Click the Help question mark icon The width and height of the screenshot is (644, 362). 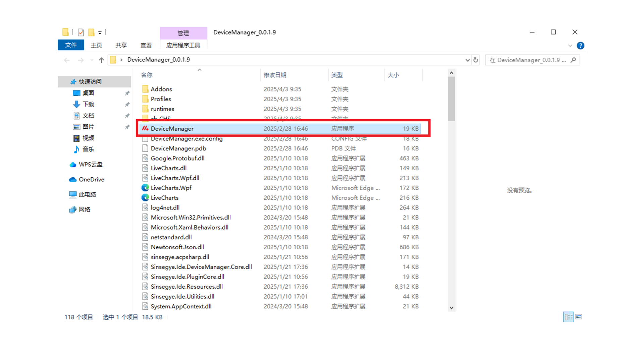[580, 46]
